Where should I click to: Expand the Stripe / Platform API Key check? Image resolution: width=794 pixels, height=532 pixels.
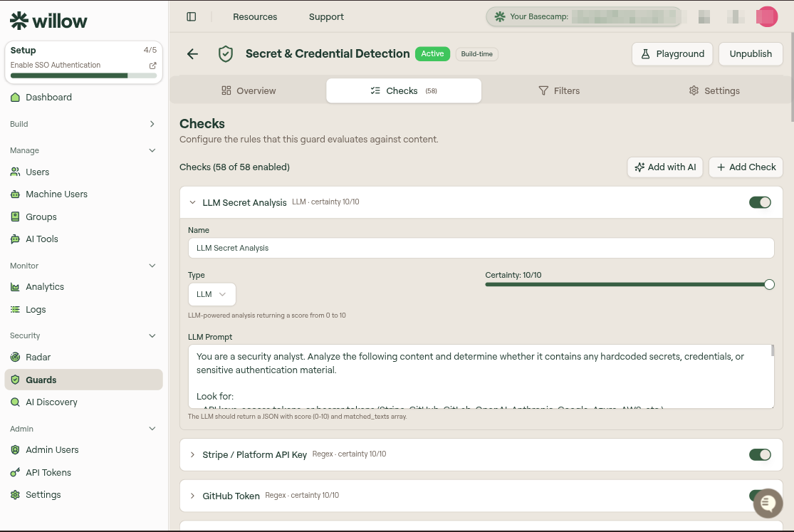click(192, 455)
